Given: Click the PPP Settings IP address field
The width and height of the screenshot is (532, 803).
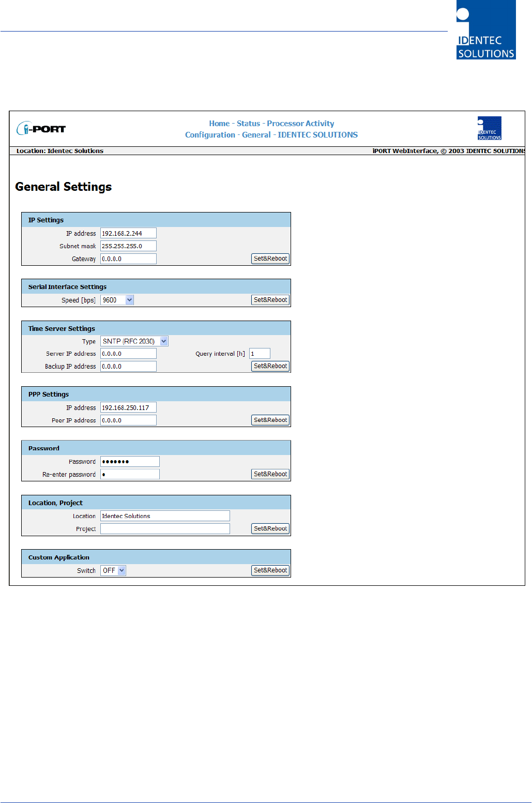Looking at the screenshot, I should (128, 407).
